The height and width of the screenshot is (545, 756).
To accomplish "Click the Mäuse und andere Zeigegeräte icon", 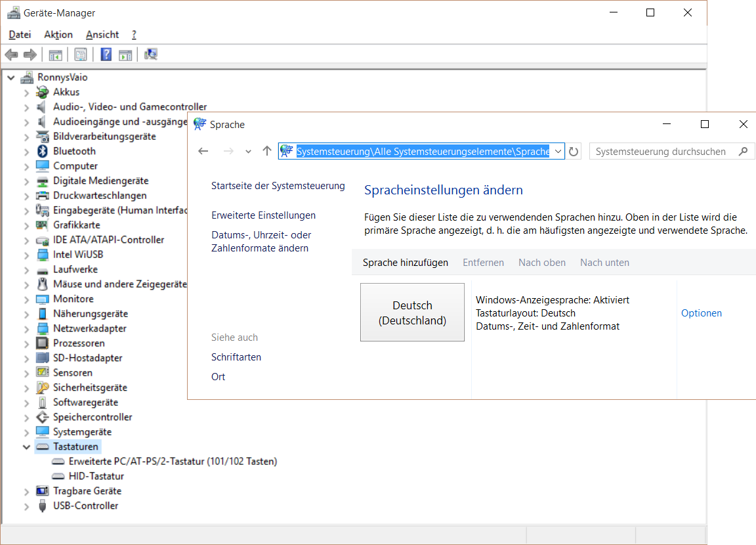I will coord(43,284).
